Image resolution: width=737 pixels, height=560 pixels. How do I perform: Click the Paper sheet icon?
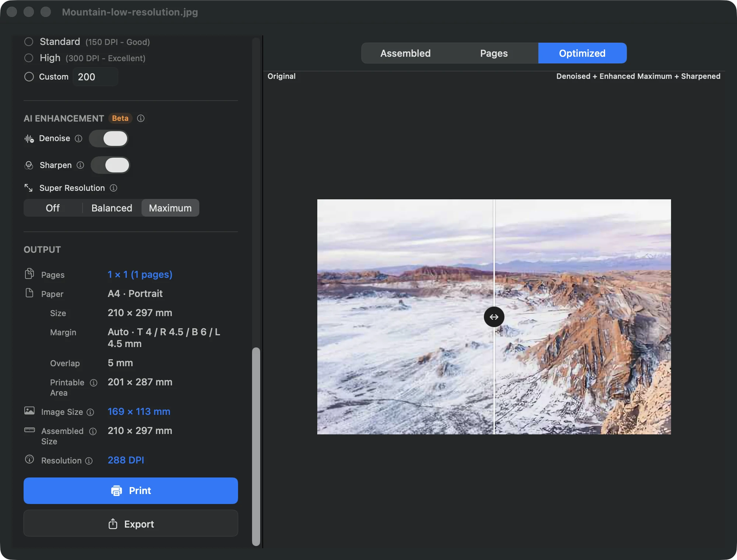point(29,293)
